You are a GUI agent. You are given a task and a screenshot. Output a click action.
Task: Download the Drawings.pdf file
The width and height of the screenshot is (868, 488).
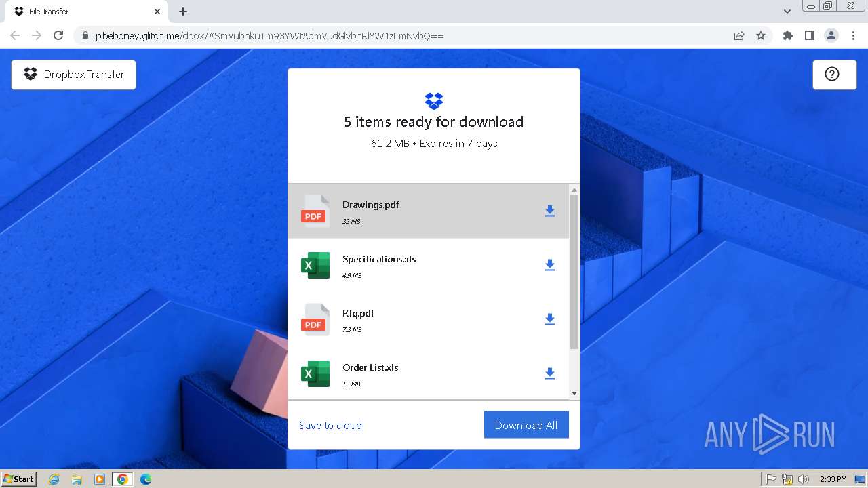(550, 211)
